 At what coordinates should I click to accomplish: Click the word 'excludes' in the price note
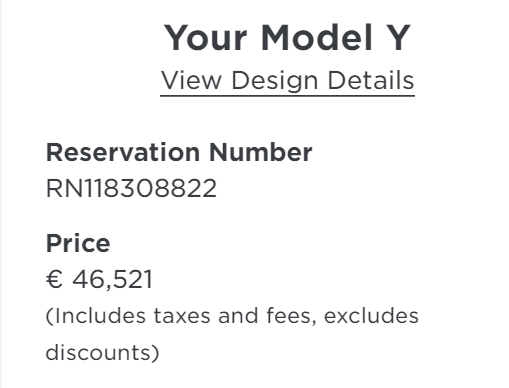[x=371, y=316]
